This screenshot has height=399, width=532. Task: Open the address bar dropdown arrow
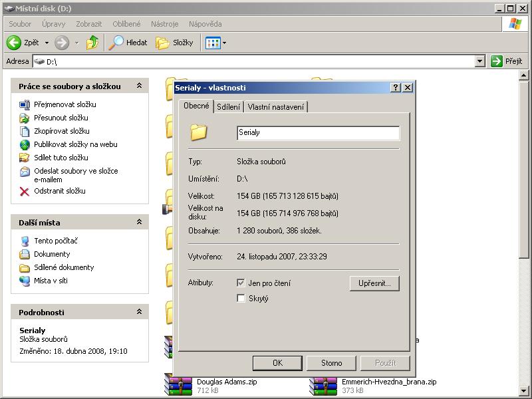coord(480,61)
